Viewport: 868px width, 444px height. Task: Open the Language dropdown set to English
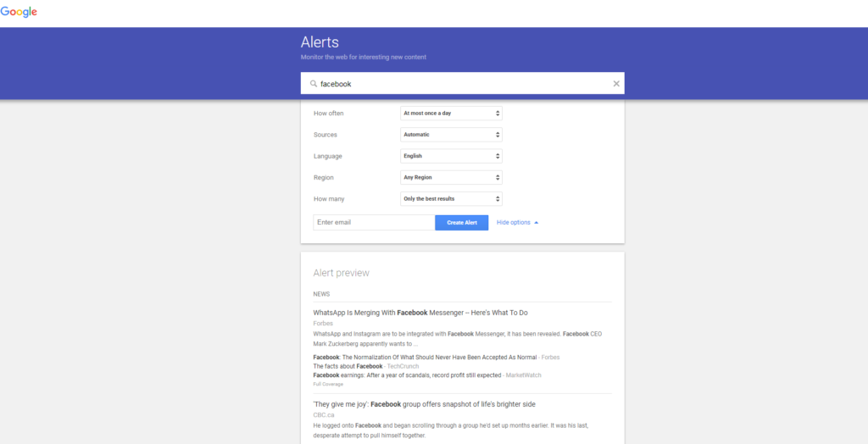[451, 156]
